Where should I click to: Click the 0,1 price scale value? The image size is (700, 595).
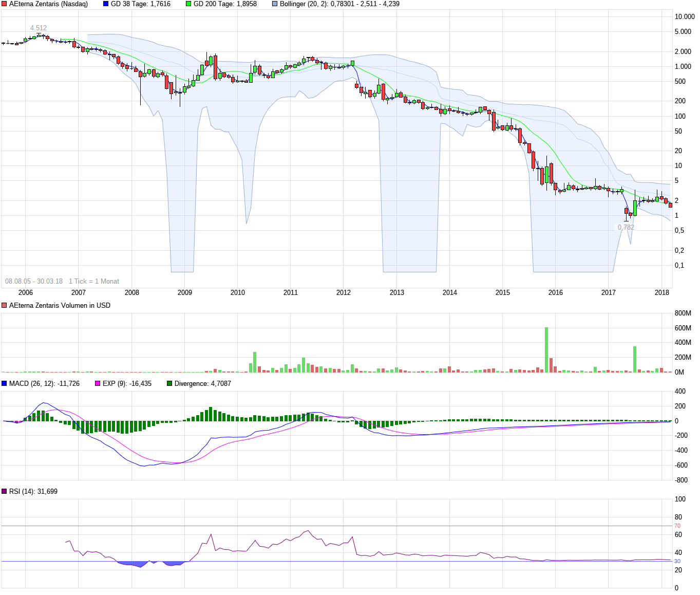(x=679, y=265)
